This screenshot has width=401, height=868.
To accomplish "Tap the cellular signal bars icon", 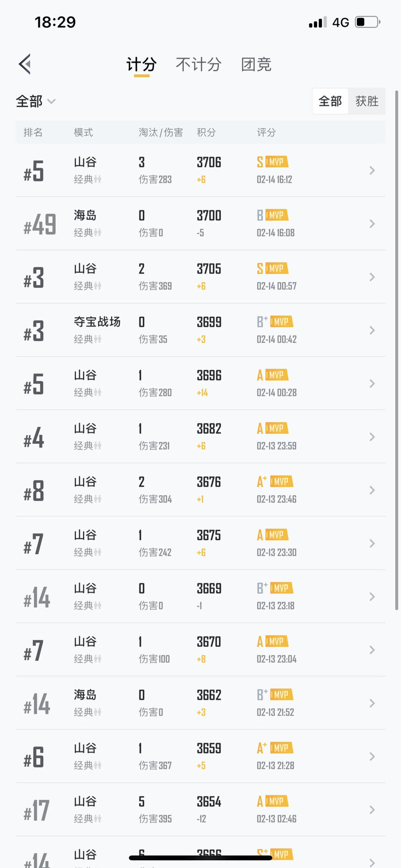I will click(x=318, y=22).
